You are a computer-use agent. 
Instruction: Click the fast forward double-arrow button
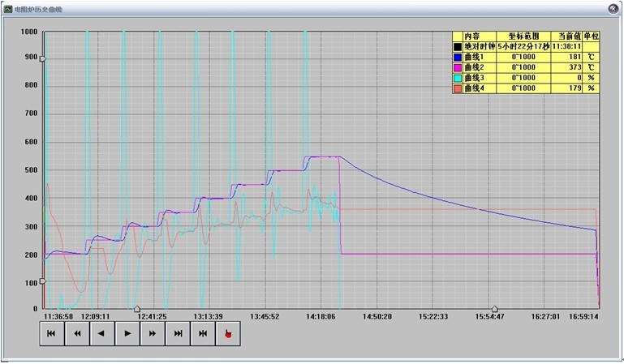pyautogui.click(x=152, y=333)
